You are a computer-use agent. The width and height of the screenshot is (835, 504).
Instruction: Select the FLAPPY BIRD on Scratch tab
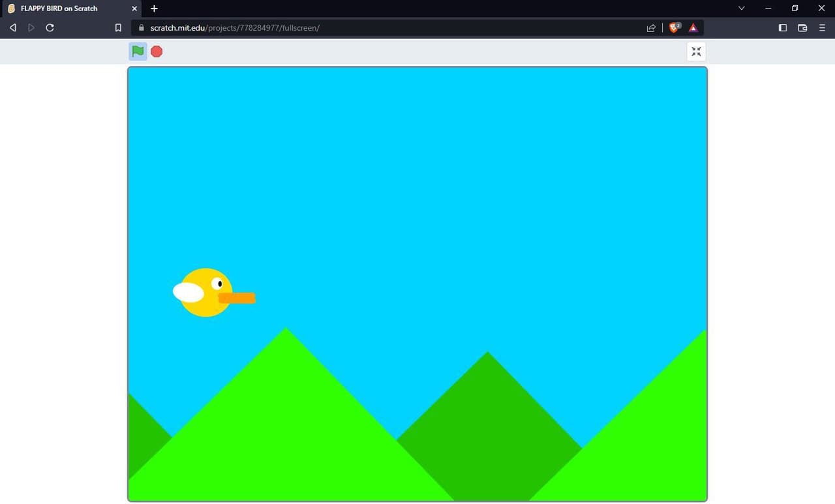coord(72,8)
